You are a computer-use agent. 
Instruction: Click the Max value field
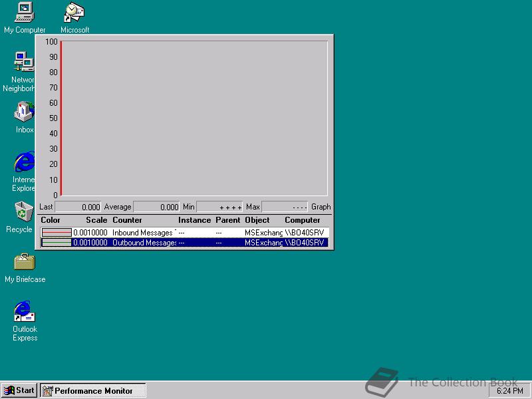(x=285, y=207)
